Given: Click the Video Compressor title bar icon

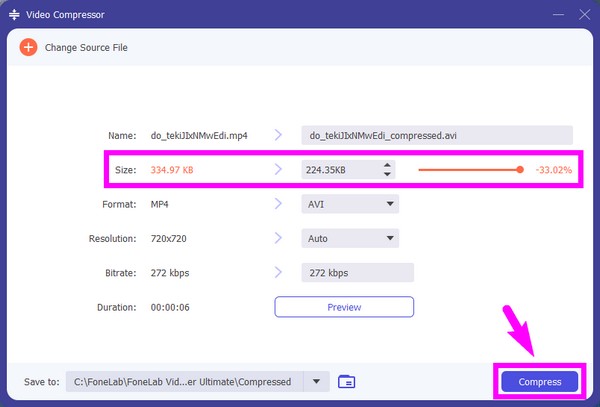Looking at the screenshot, I should click(14, 15).
